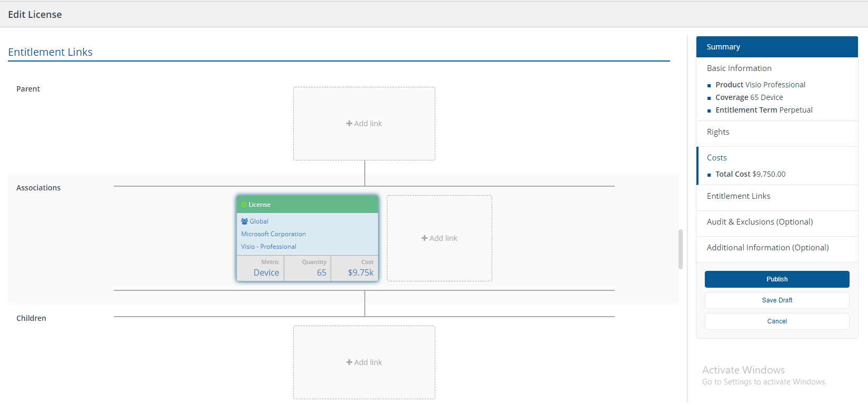Screen dimensions: 868x405
Task: Open the Visio - Professional product link
Action: [x=268, y=247]
